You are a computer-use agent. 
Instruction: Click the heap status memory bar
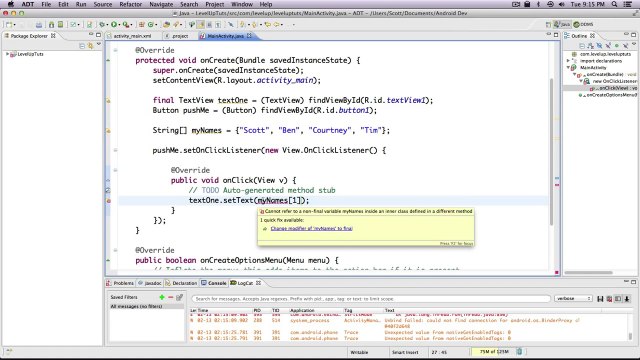493,351
